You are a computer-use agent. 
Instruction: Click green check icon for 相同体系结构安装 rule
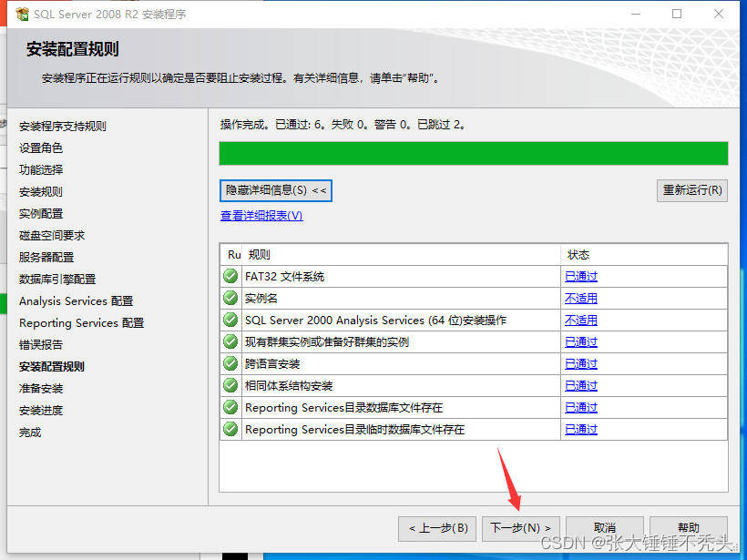230,386
